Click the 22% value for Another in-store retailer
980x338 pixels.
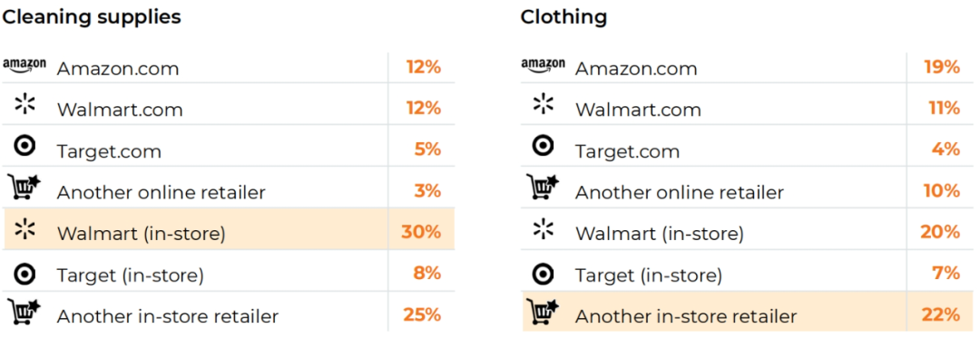click(940, 315)
